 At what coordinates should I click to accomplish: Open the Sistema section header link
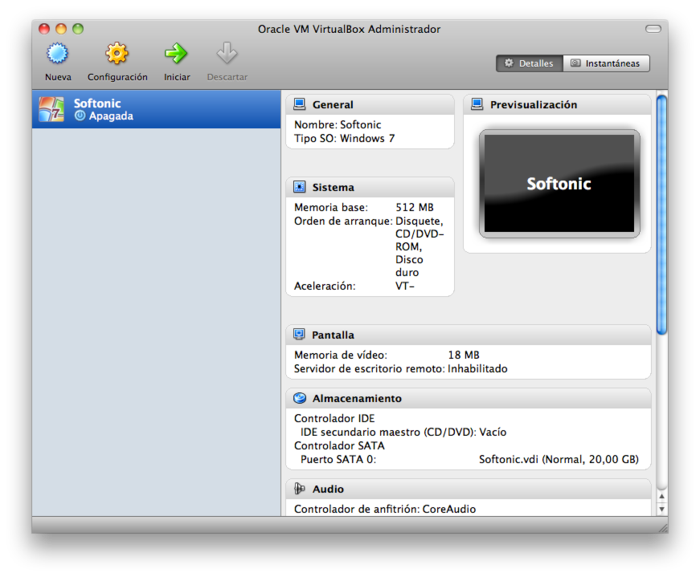click(333, 187)
